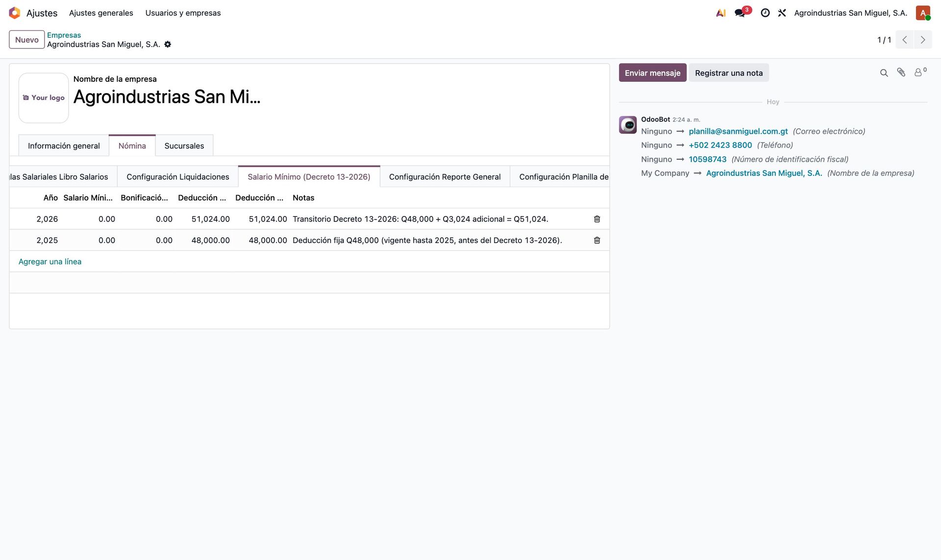The image size is (941, 560).
Task: Click the Nuevo button
Action: [x=27, y=40]
